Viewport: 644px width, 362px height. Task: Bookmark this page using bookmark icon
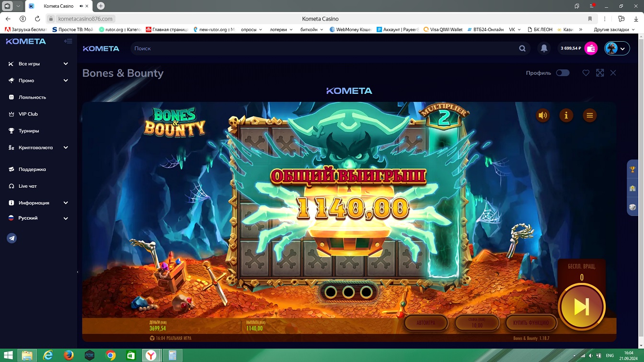590,19
